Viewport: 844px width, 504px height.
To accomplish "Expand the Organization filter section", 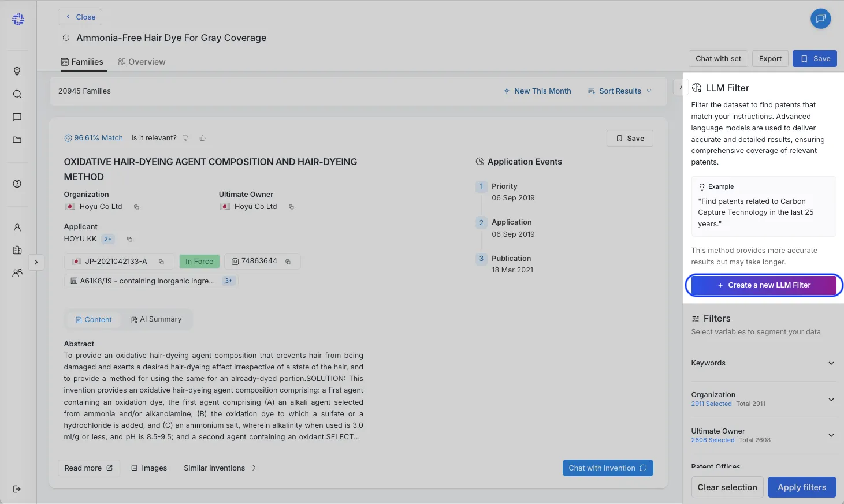I will click(763, 399).
